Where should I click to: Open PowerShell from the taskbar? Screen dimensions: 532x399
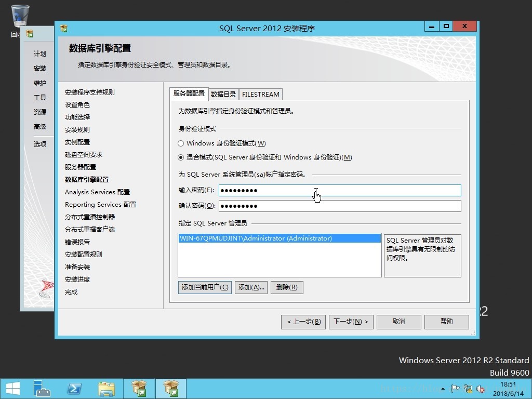74,389
